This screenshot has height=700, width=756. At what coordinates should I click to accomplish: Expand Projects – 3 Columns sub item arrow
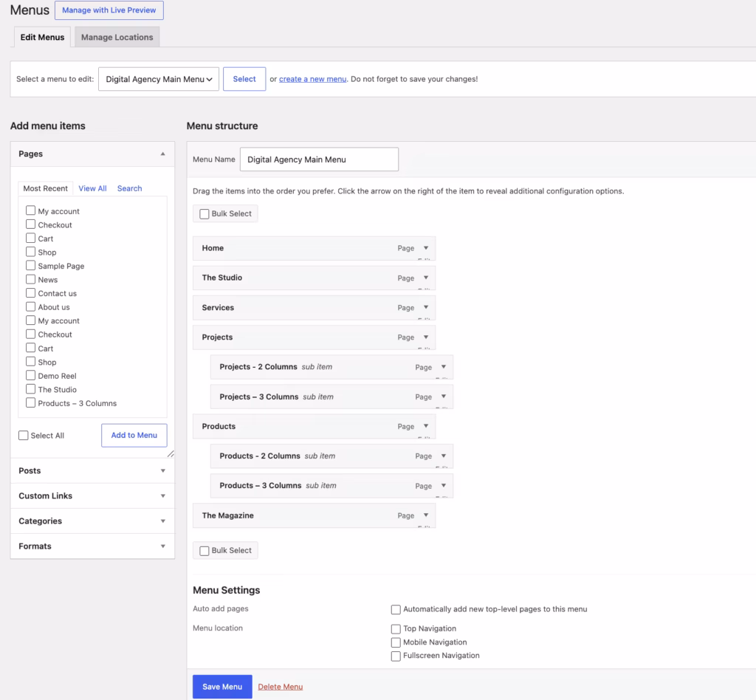coord(444,397)
